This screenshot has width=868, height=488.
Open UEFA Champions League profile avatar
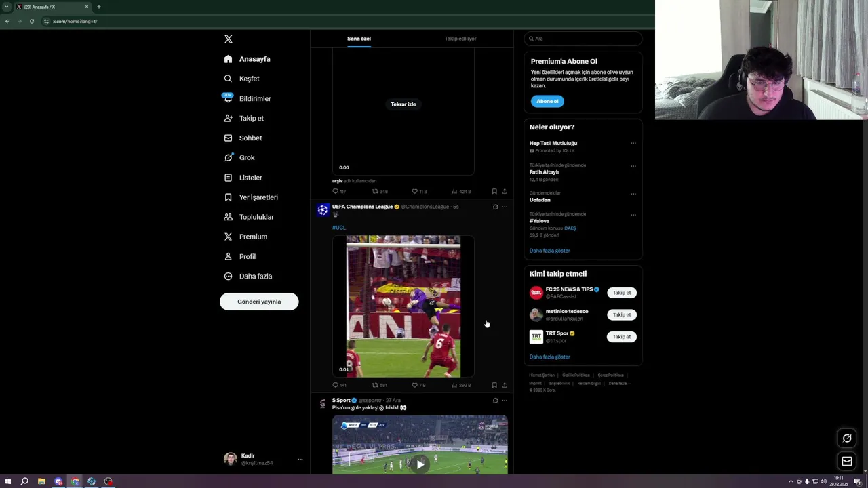[x=323, y=210]
